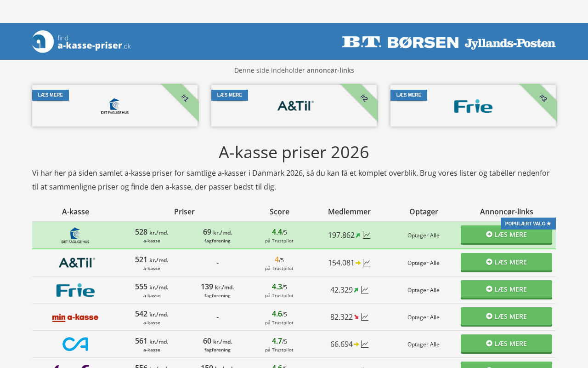
Task: Click the Score column header
Action: (x=279, y=212)
